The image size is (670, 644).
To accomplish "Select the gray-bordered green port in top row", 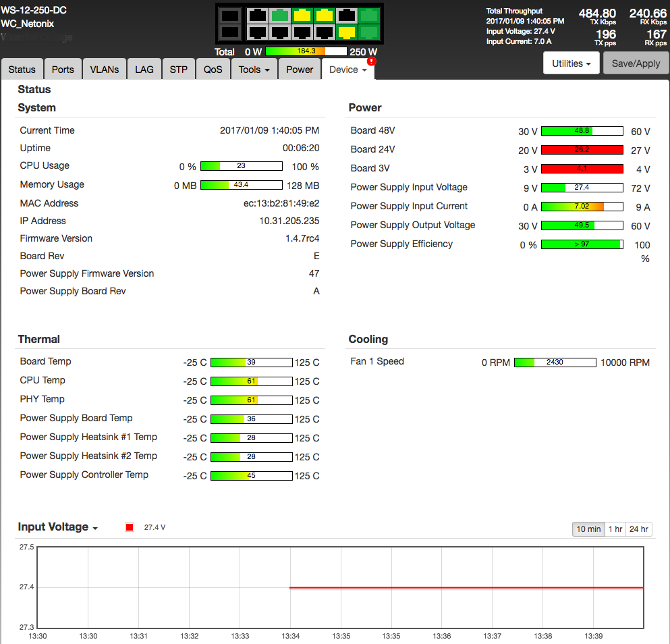I will point(279,15).
